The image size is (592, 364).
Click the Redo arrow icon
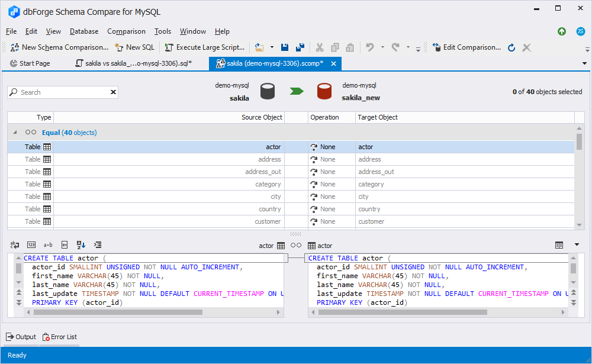coord(395,47)
